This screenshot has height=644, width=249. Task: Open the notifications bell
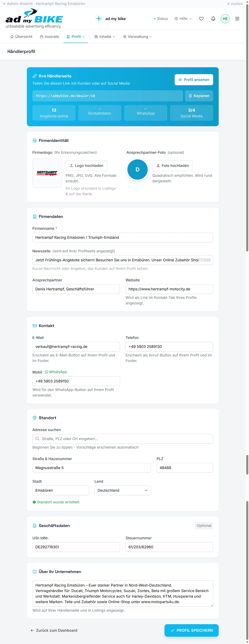(213, 19)
